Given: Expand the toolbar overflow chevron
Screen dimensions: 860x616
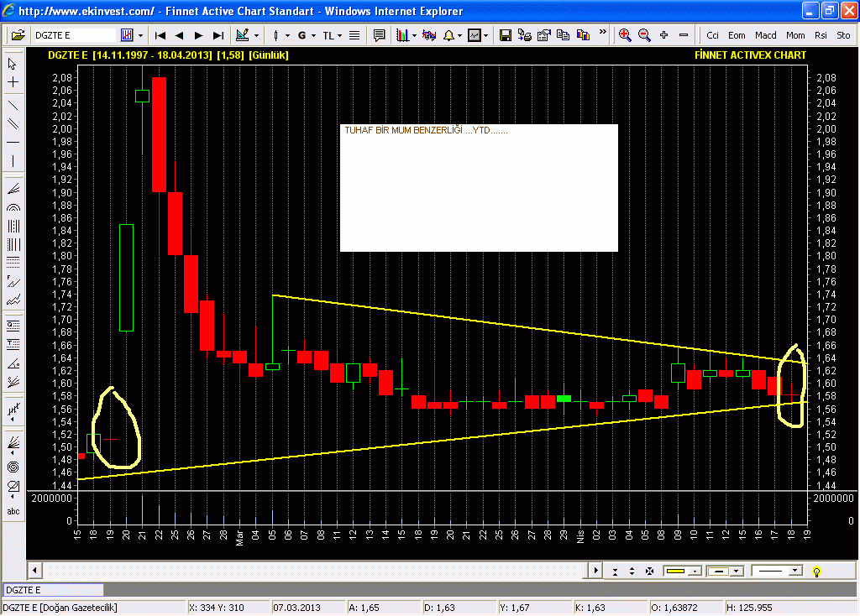Looking at the screenshot, I should tap(603, 33).
